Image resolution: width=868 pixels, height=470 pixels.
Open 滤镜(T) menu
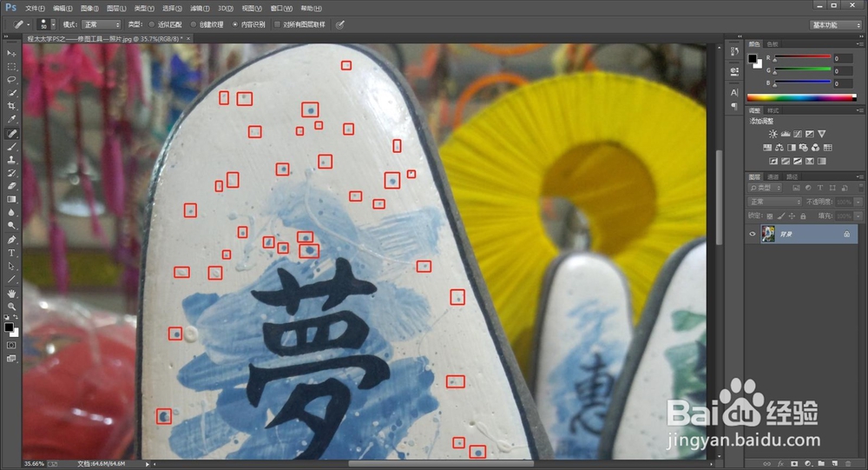[x=200, y=9]
